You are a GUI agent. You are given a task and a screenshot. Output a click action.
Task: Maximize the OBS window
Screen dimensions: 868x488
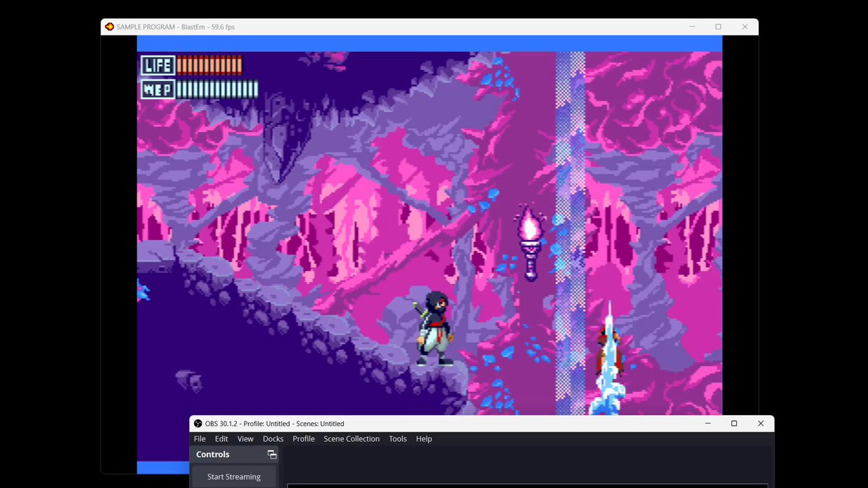click(734, 424)
